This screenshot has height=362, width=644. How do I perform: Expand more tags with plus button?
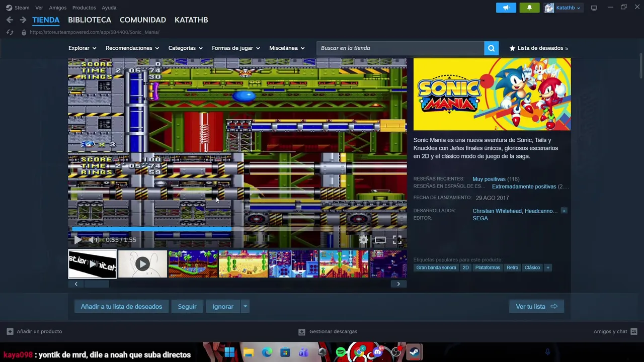[x=548, y=268]
